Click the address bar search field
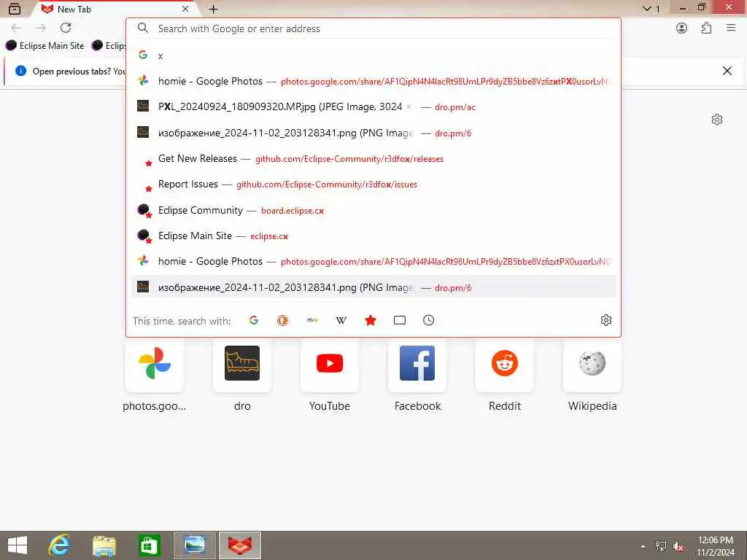This screenshot has width=747, height=560. [373, 28]
